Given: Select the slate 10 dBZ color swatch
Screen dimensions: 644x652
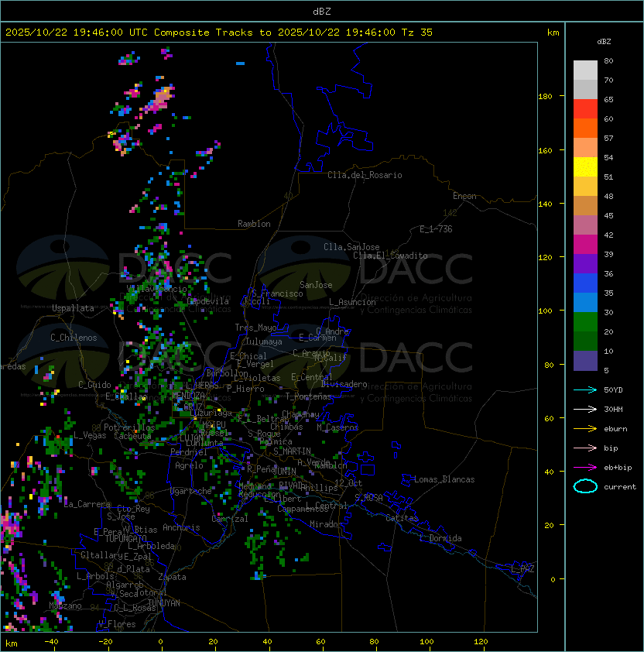Looking at the screenshot, I should tap(585, 361).
